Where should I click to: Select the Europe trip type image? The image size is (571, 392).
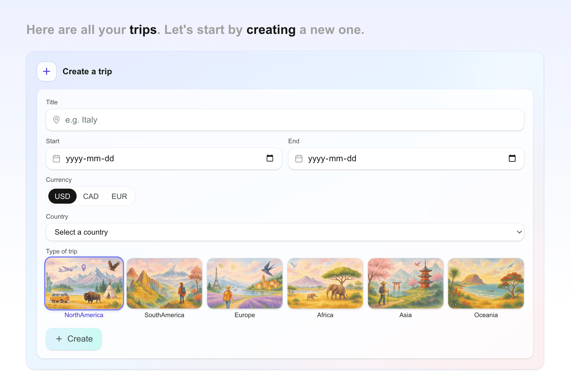(245, 283)
